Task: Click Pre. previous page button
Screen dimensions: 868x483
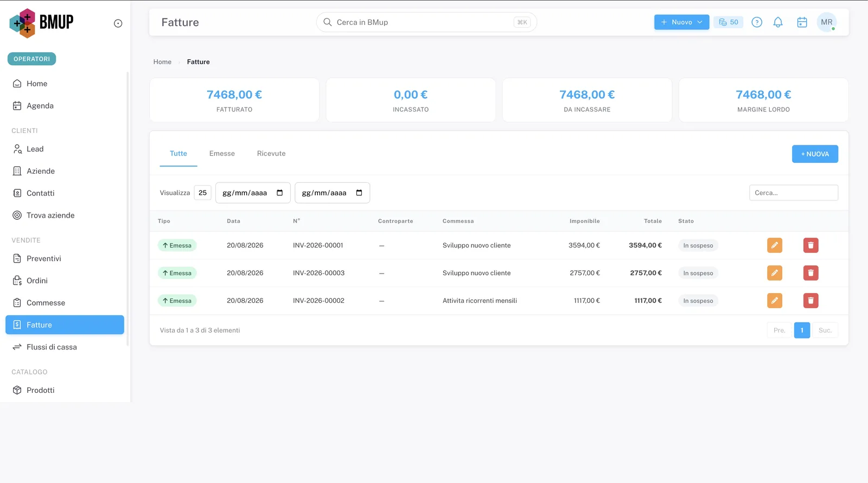Action: pyautogui.click(x=780, y=330)
